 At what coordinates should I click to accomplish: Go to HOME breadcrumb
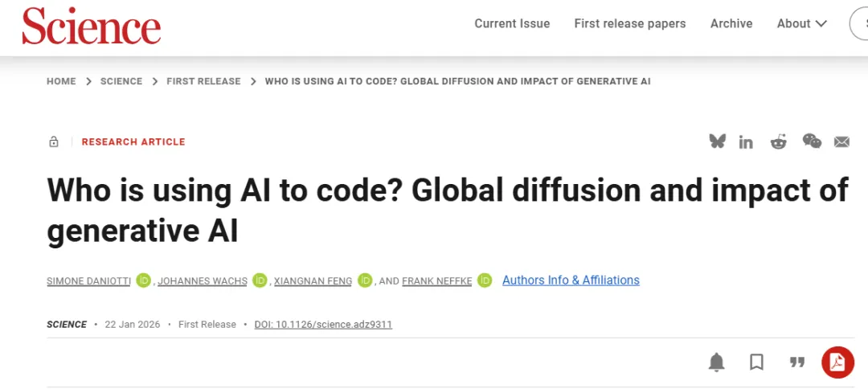[61, 81]
